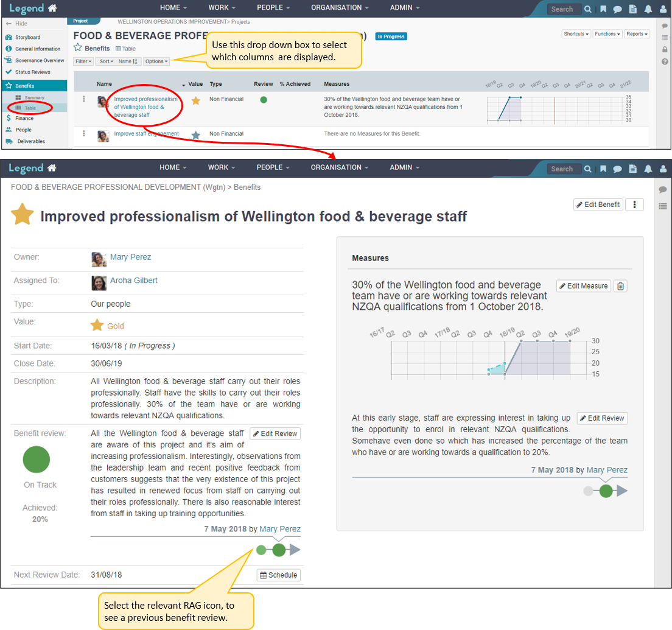The width and height of the screenshot is (672, 630).
Task: Open the document icon in the top header
Action: (632, 9)
